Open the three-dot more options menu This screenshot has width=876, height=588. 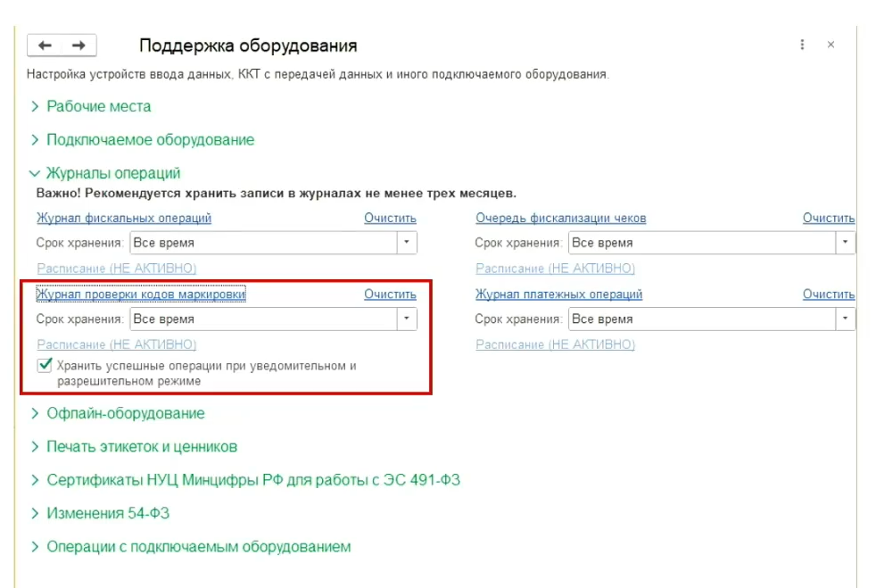point(802,45)
